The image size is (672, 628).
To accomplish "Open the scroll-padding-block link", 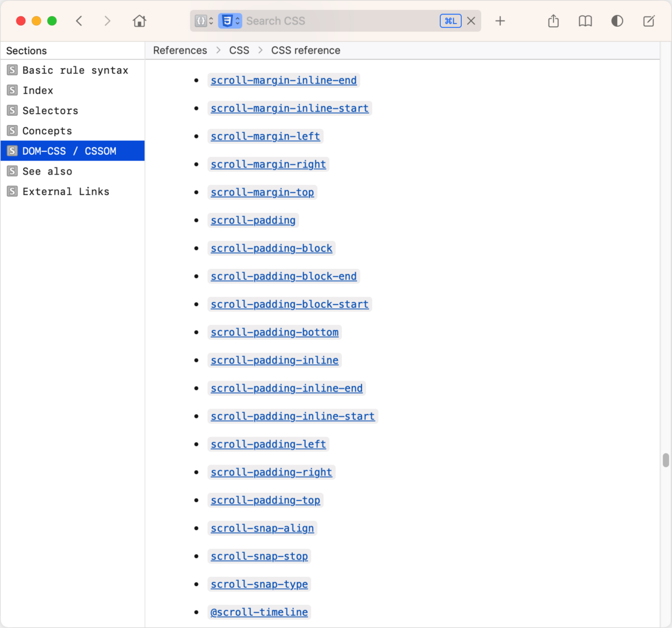I will coord(271,249).
